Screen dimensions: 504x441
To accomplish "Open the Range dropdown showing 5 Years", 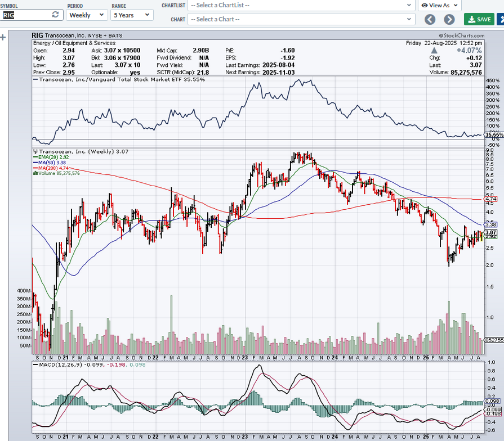I will [x=131, y=15].
